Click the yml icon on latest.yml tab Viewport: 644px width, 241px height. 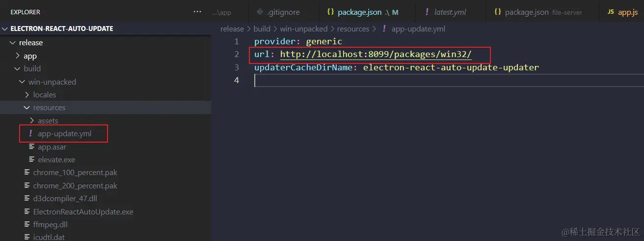coord(427,12)
